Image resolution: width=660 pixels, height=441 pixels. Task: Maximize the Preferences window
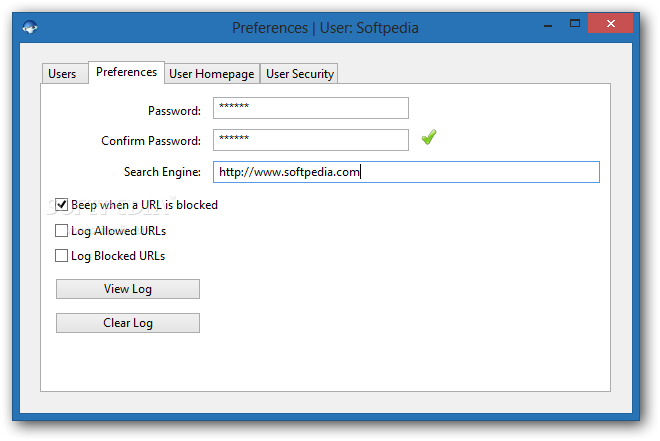pos(575,24)
